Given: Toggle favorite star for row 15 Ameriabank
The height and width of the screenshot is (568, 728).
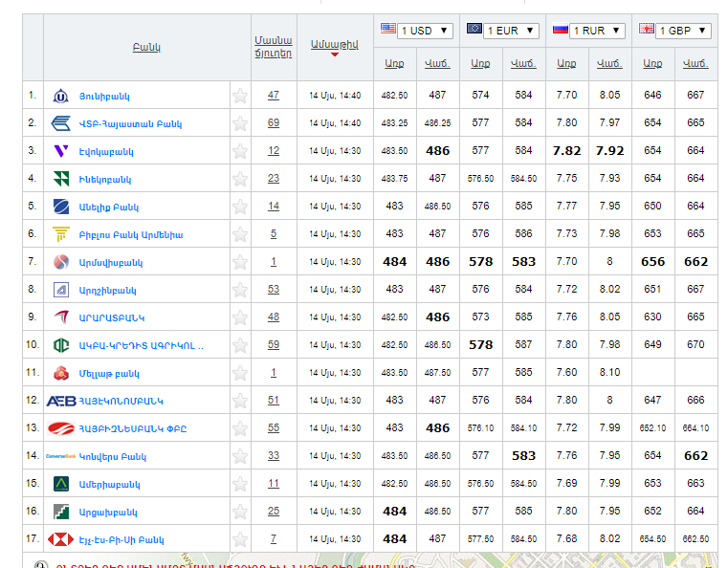Looking at the screenshot, I should point(240,484).
